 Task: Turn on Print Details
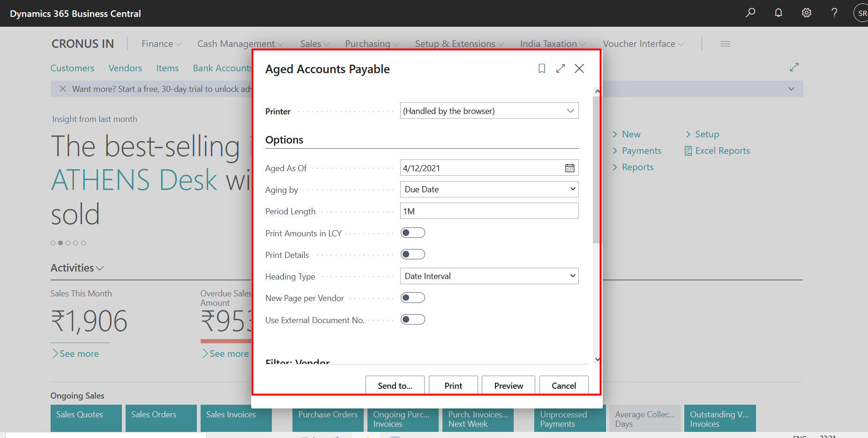(413, 254)
